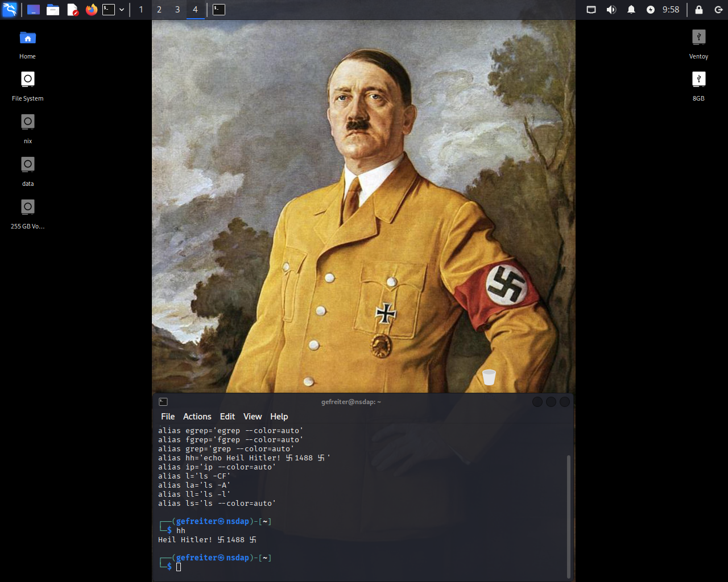Click the terminal icon in the window title bar
The height and width of the screenshot is (582, 728).
[x=163, y=402]
